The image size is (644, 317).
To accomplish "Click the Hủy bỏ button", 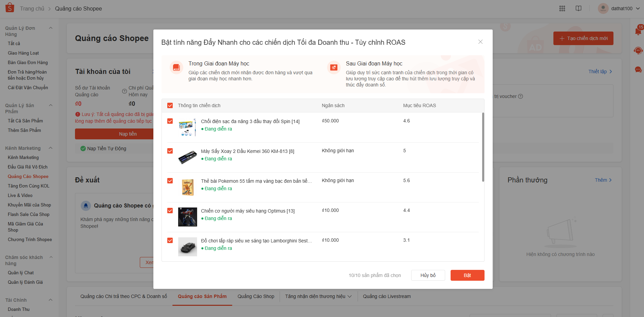I will 428,275.
